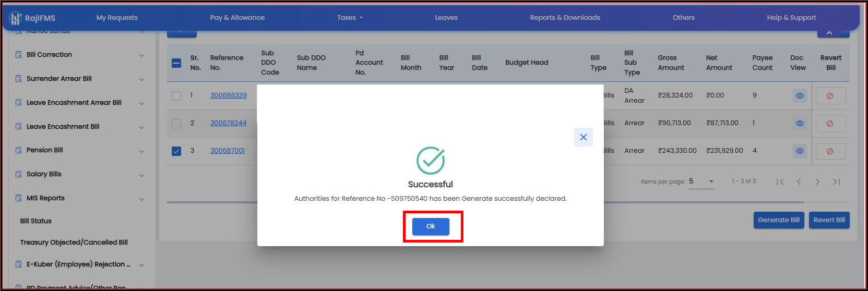
Task: Check row 1 checkbox for 300686339
Action: 176,96
